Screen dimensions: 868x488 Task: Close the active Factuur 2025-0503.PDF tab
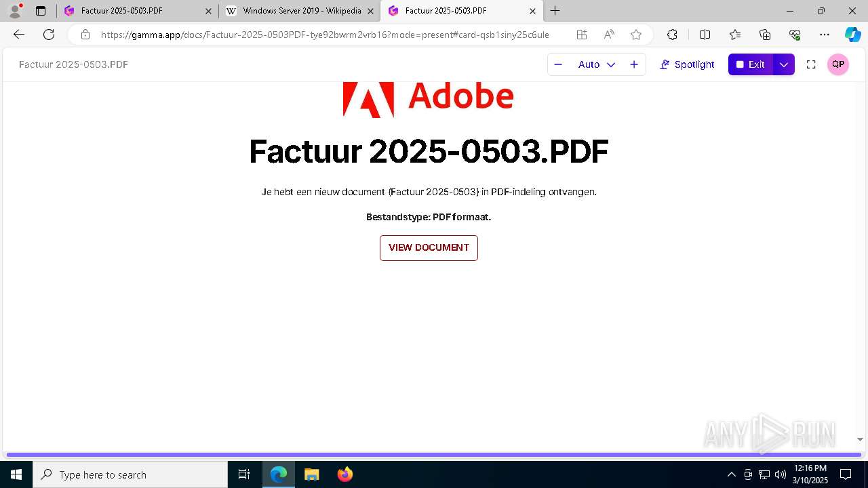coord(532,11)
